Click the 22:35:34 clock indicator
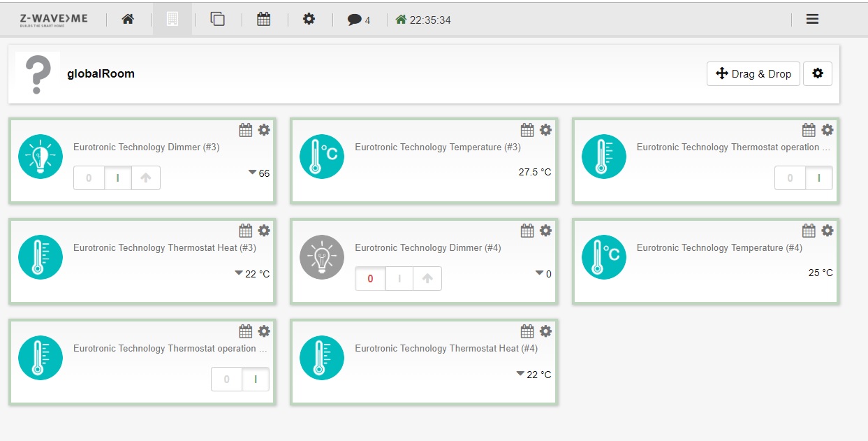Image resolution: width=868 pixels, height=441 pixels. (423, 20)
